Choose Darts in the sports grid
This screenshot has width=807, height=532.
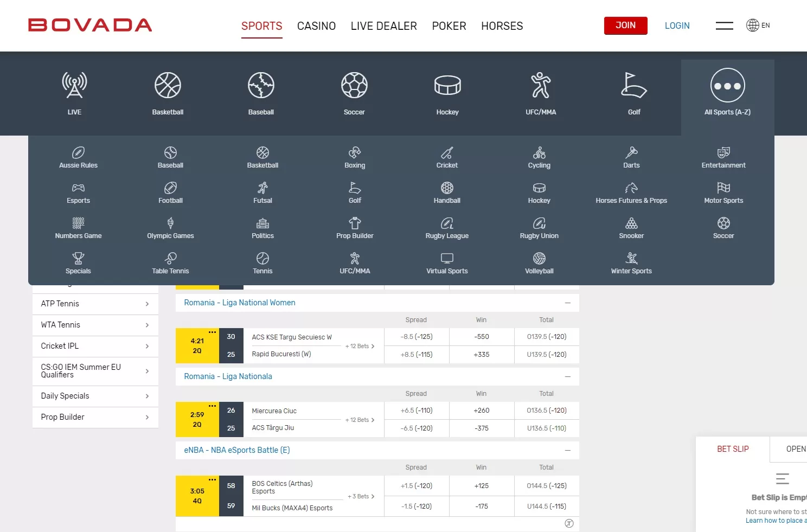631,157
